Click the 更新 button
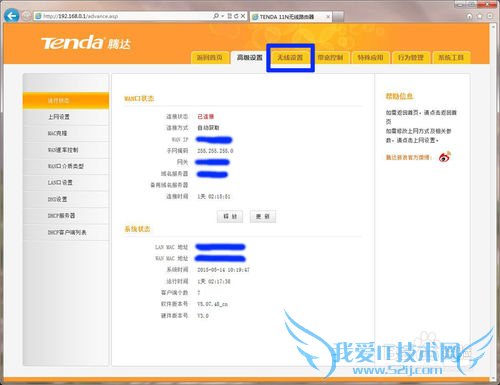This screenshot has height=385, width=500. [x=263, y=216]
